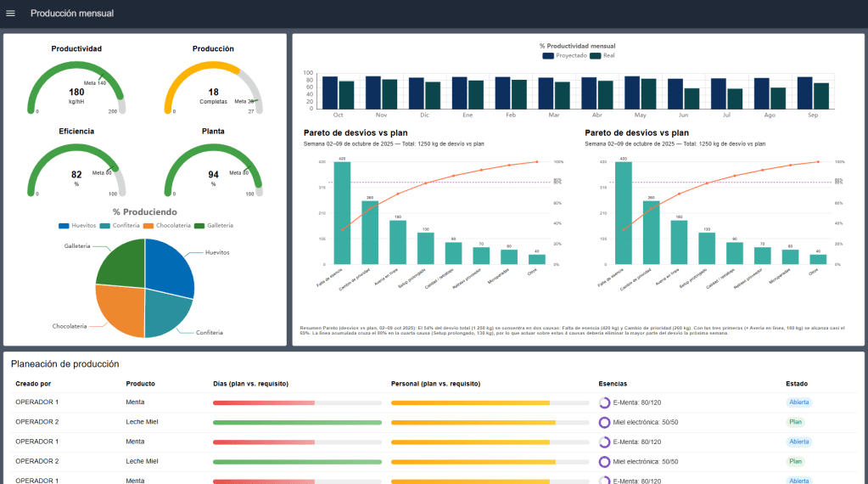Click the Abierta status badge in first row
The height and width of the screenshot is (484, 868).
point(798,402)
